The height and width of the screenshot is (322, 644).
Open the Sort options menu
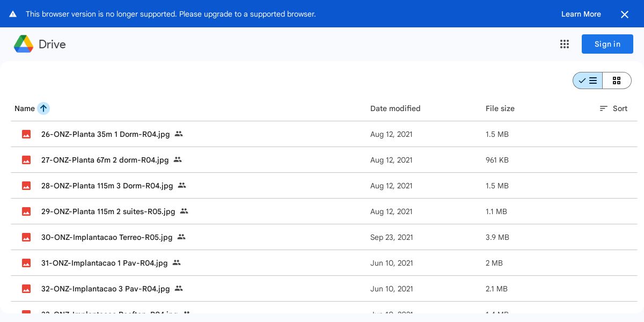pos(613,108)
